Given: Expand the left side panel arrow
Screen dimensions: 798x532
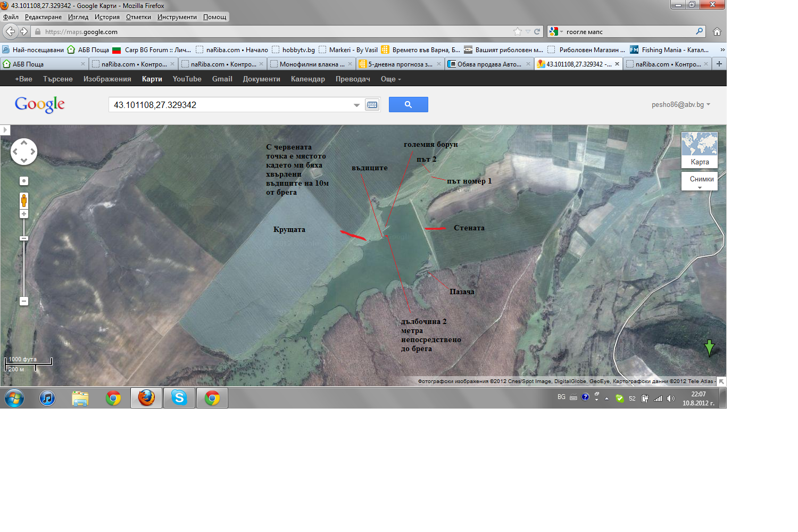Looking at the screenshot, I should click(x=5, y=130).
